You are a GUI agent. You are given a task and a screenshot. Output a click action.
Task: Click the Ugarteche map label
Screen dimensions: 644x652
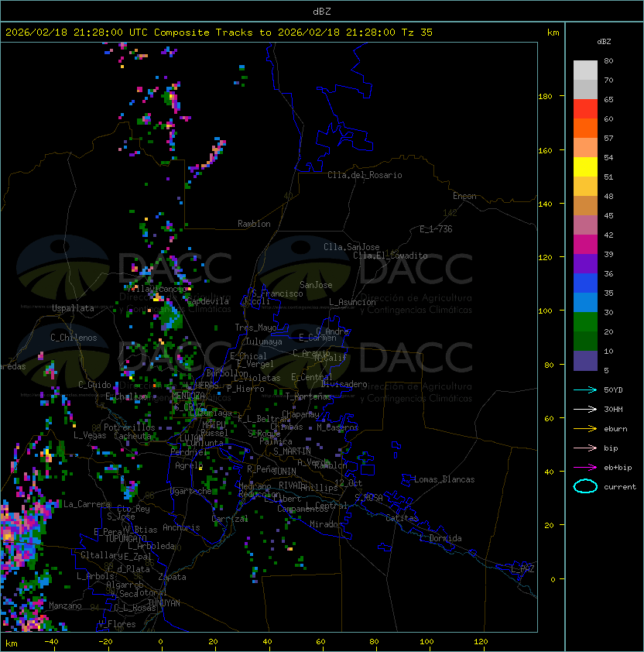click(191, 491)
